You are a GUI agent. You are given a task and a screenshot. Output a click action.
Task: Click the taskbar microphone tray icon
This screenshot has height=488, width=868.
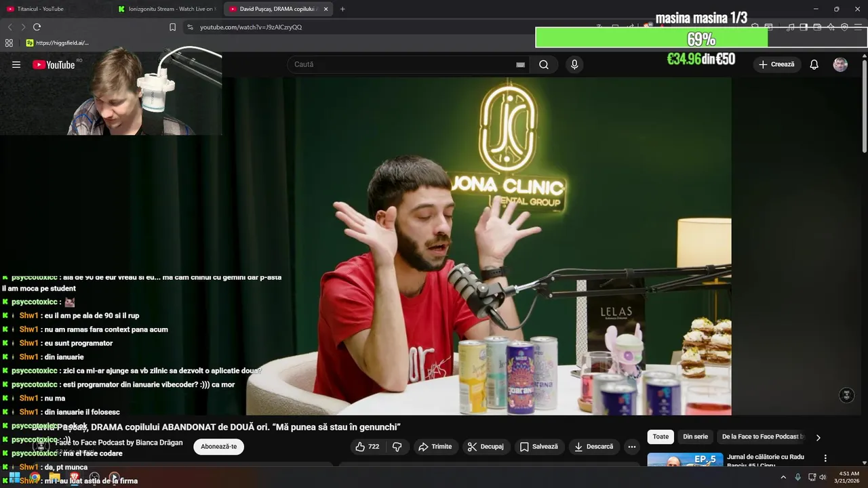pyautogui.click(x=797, y=477)
